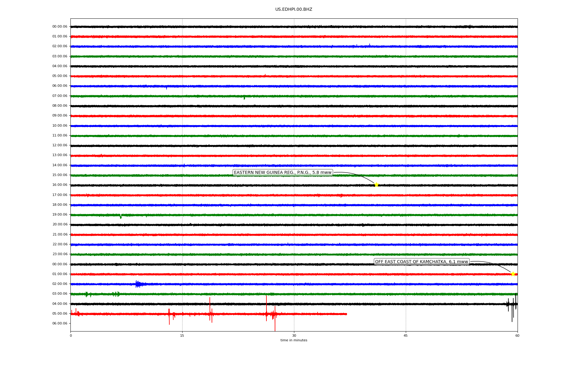The image size is (588, 368).
Task: Click the 09:00:06 trace time label
Action: 60,116
